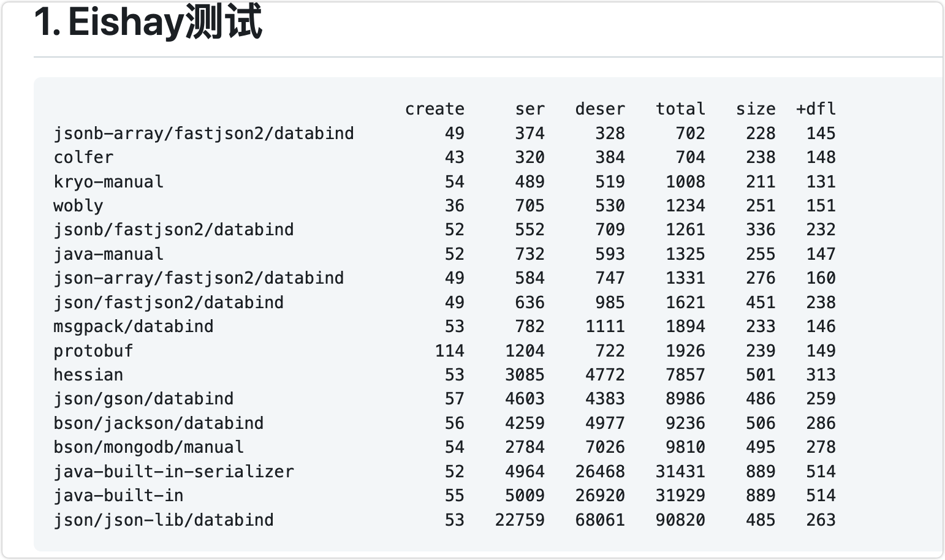Image resolution: width=945 pixels, height=560 pixels.
Task: Click total value 1261 in jsonb/fastjson2 row
Action: pos(685,230)
